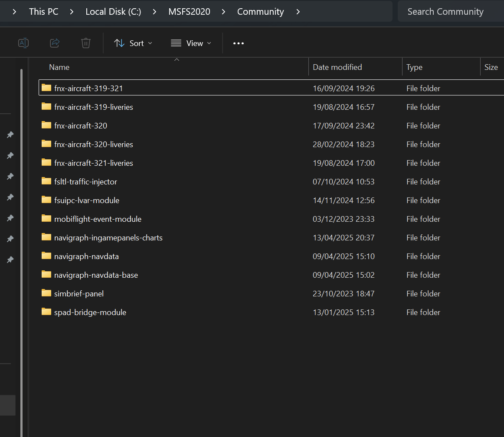Select the fnx-aircraft-320-liveries folder icon
504x437 pixels.
pyautogui.click(x=46, y=143)
